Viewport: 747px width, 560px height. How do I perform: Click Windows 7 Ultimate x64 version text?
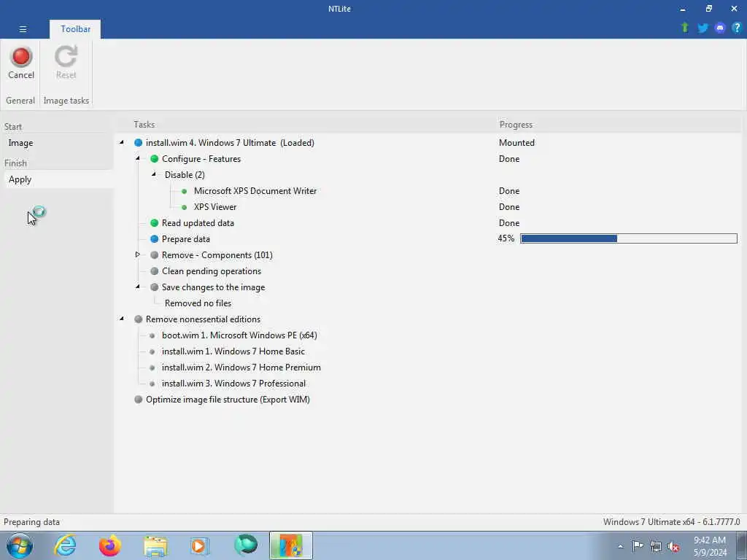tap(671, 522)
